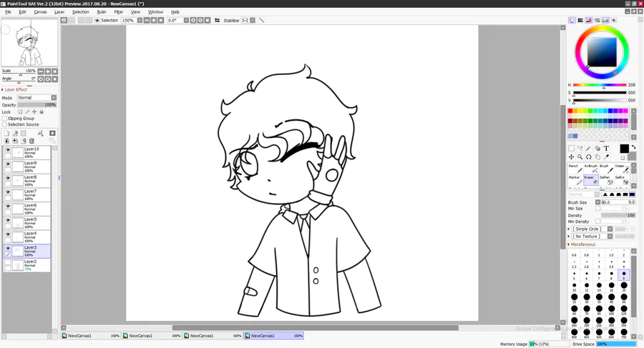Select Layer8 in the layer list

click(x=27, y=181)
